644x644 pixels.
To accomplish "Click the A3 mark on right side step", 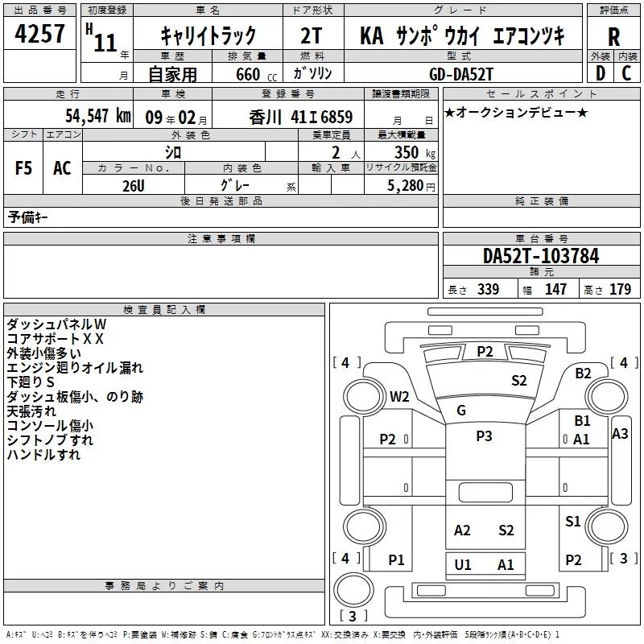I will tap(620, 434).
